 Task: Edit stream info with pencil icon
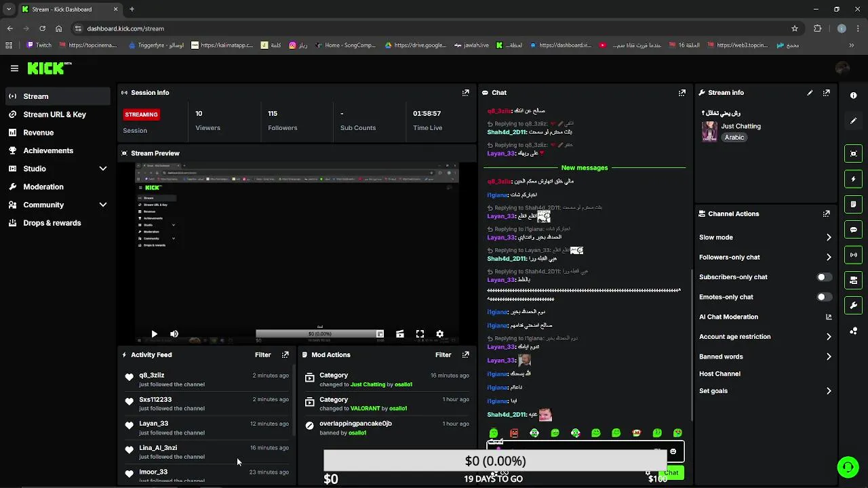tap(810, 93)
